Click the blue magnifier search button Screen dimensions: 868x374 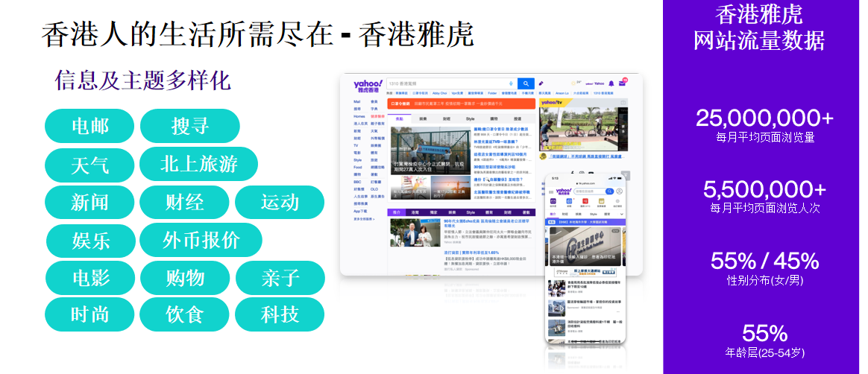click(526, 83)
